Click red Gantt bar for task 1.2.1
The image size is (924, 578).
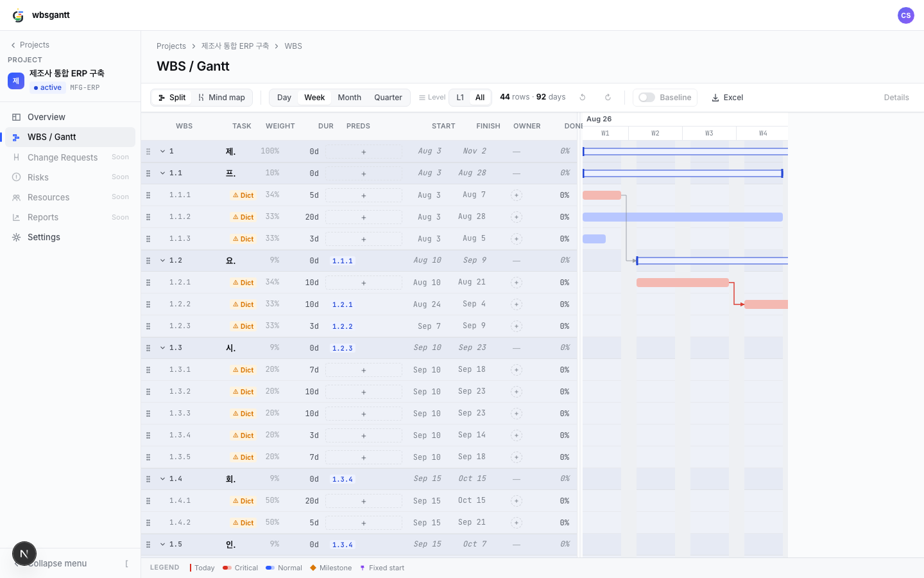(x=683, y=283)
